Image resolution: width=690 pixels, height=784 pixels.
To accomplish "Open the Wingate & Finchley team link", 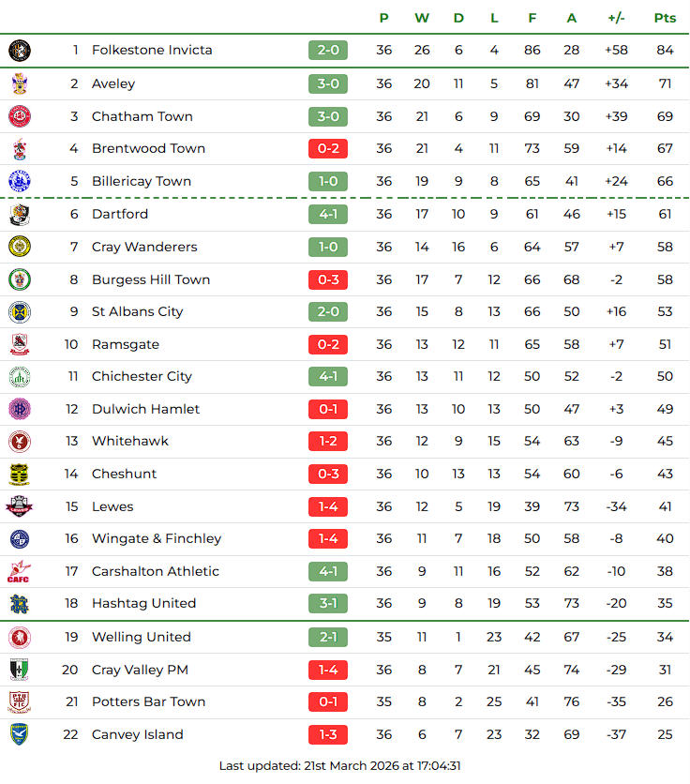I will (157, 538).
